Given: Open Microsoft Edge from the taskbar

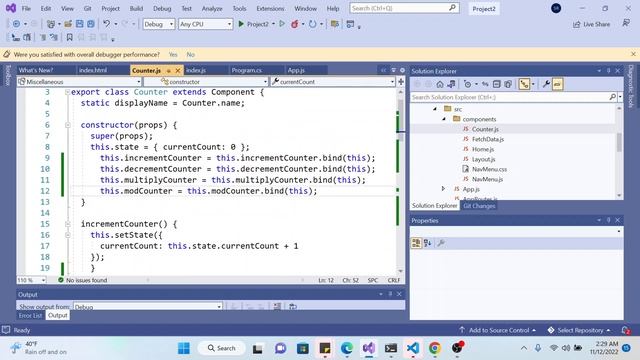Looking at the screenshot, I should (x=347, y=348).
